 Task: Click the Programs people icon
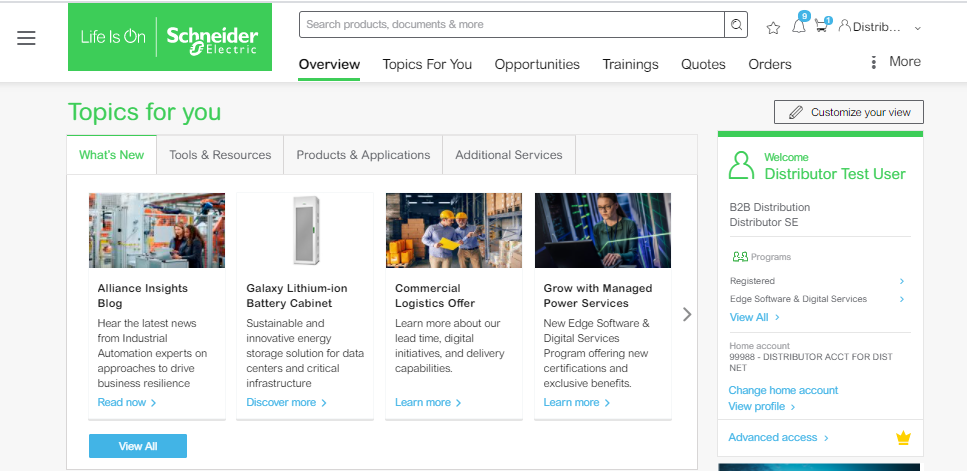coord(740,256)
